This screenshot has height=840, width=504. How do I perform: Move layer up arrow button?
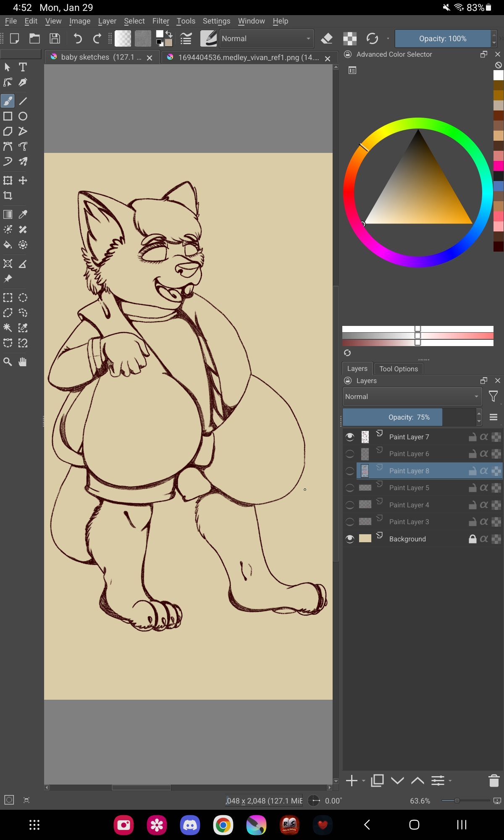click(417, 781)
